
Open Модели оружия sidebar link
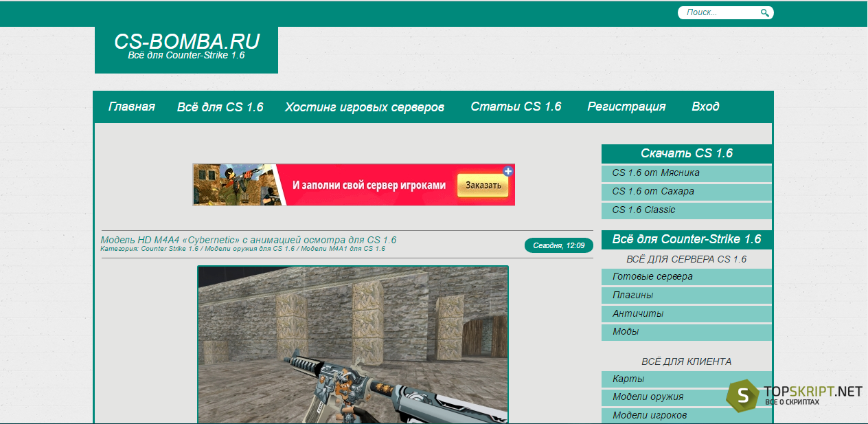tap(687, 397)
